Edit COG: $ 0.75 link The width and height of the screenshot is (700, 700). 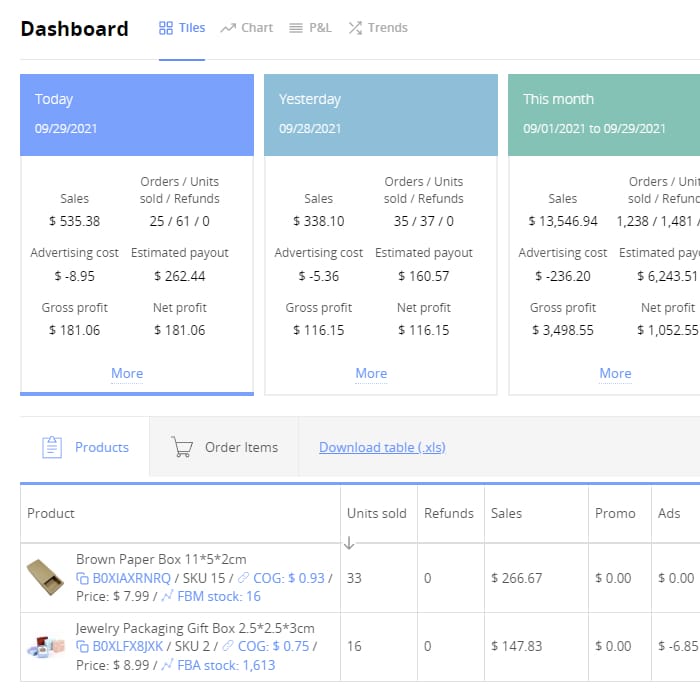pos(274,646)
